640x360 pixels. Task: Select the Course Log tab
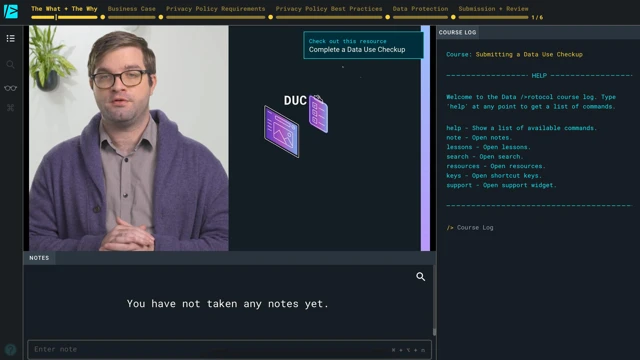click(457, 32)
